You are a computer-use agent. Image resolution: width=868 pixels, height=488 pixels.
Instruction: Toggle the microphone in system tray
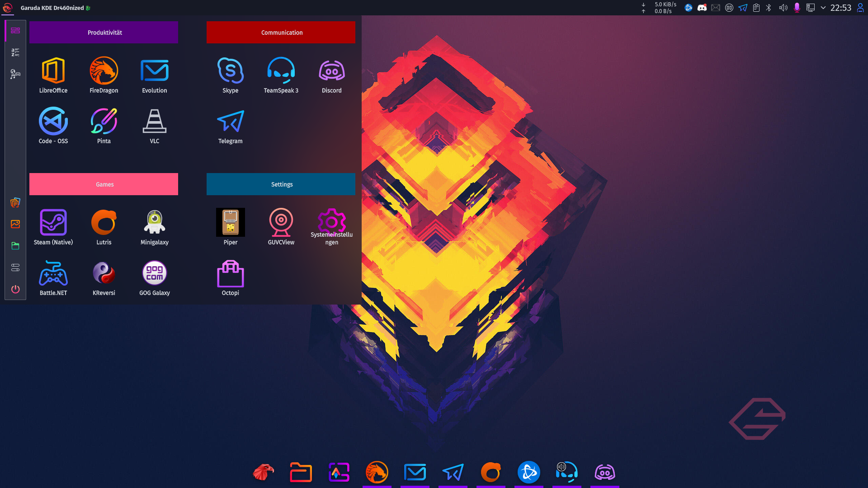tap(797, 8)
